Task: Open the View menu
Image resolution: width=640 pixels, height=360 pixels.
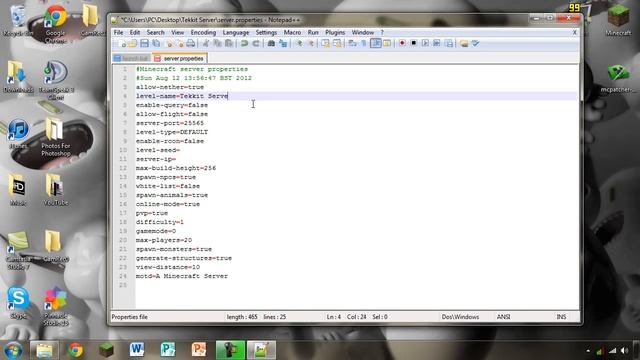Action: [178, 32]
